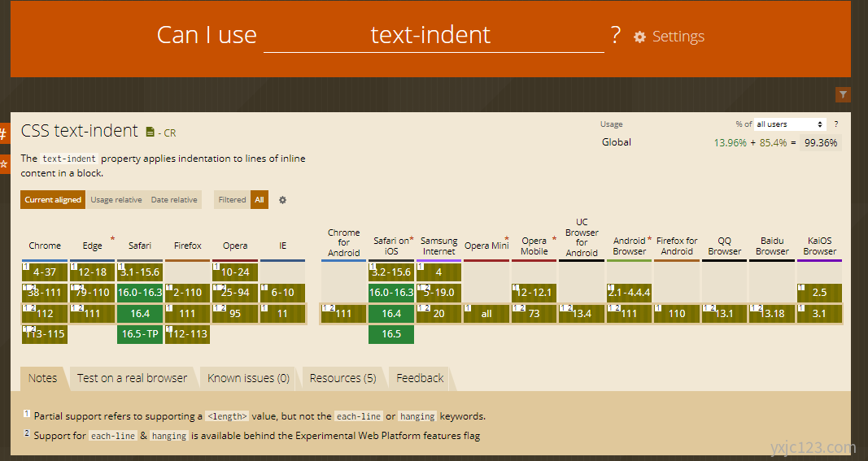Click Chrome versions 38-111 cell

pyautogui.click(x=45, y=293)
